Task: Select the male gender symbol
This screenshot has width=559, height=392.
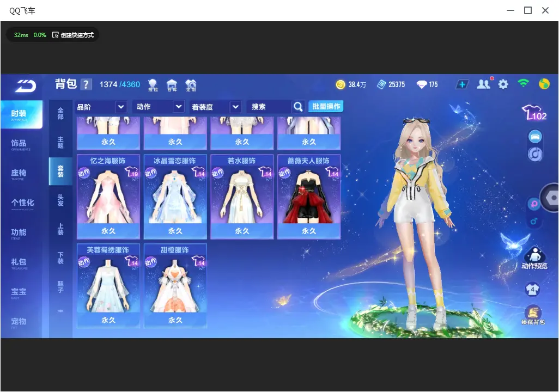Action: coord(534,221)
